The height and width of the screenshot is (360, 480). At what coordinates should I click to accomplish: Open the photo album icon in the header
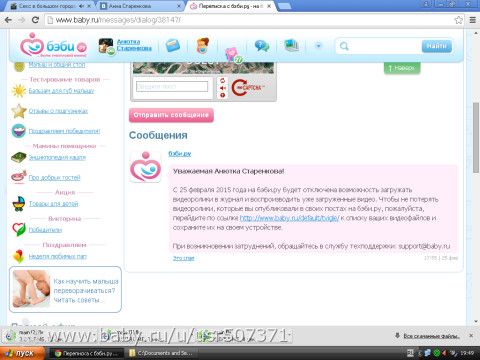click(x=291, y=45)
